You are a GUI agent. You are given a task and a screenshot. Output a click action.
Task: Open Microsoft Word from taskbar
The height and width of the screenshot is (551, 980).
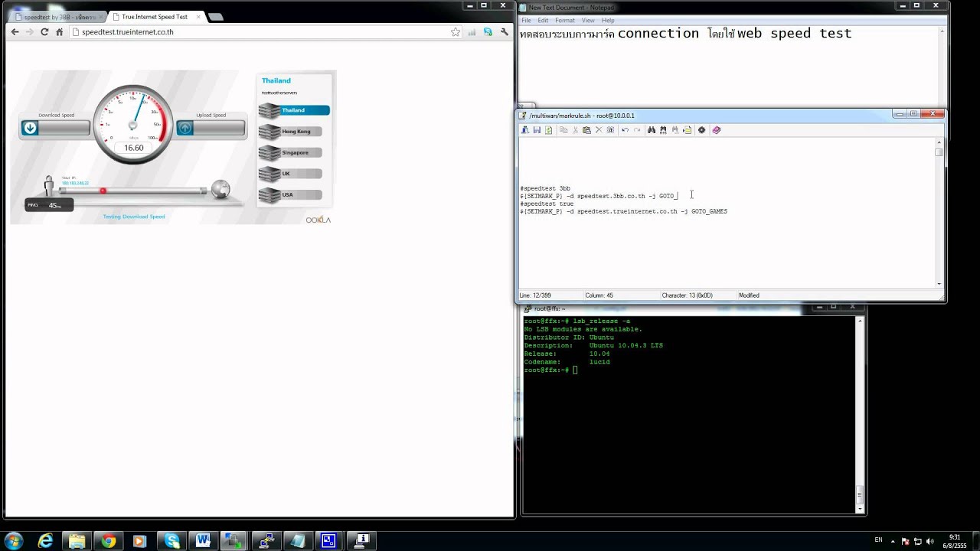[203, 541]
